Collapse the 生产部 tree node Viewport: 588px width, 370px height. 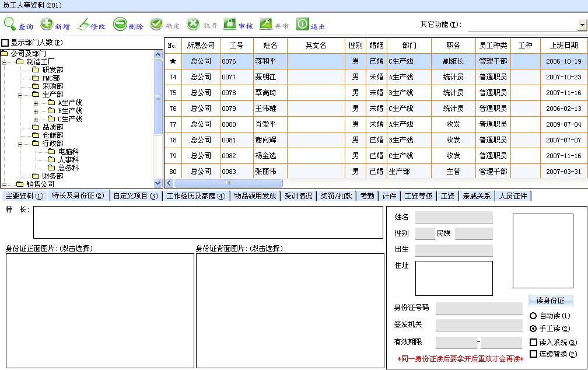tap(20, 95)
